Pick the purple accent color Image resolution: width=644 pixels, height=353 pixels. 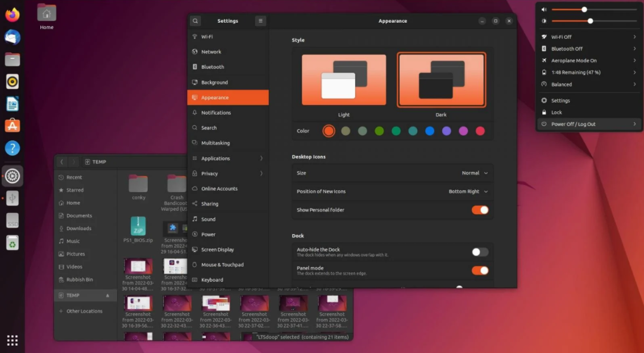point(446,131)
